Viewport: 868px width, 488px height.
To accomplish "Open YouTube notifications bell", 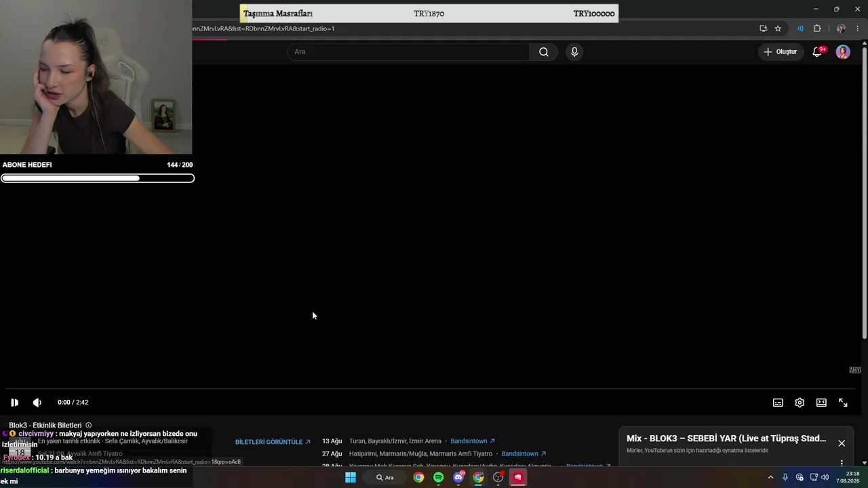I will (x=818, y=52).
